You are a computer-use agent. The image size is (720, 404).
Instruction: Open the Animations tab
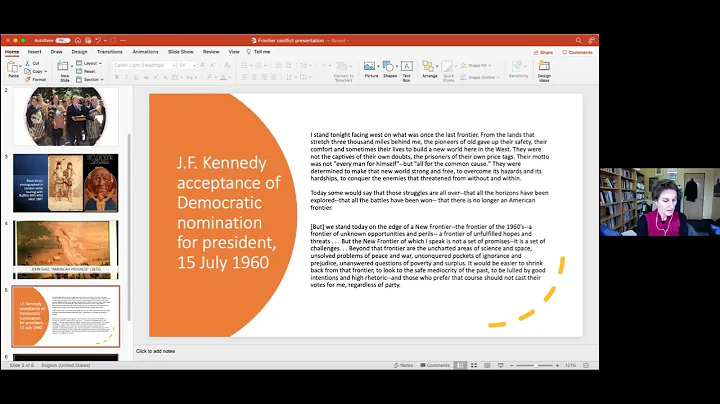[145, 52]
